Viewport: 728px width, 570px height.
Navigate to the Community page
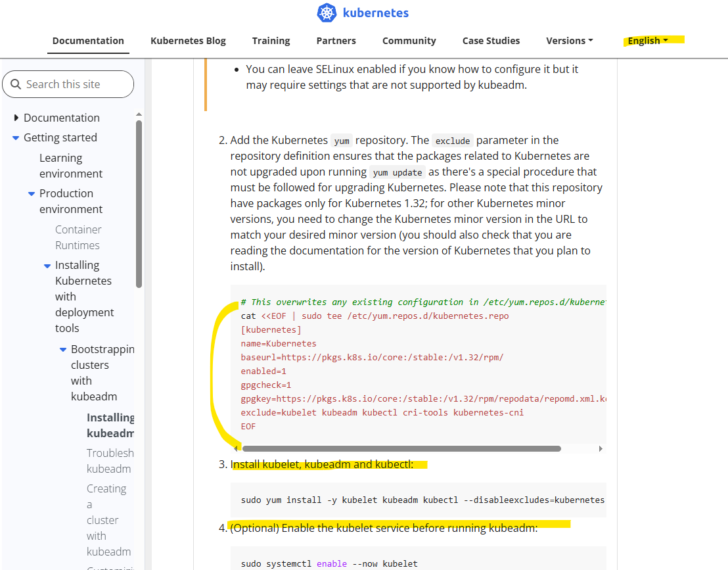click(x=409, y=40)
